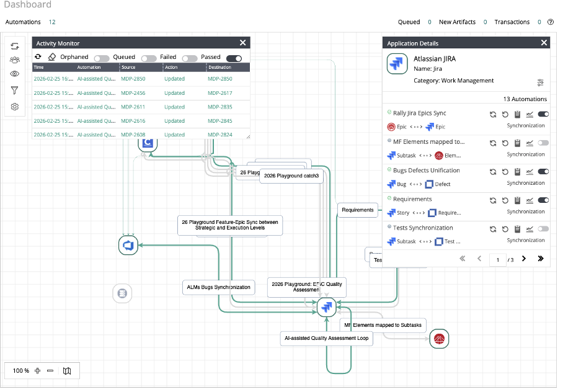The image size is (563, 392).
Task: Run sync for Rally Jira Epics Sync
Action: (x=494, y=115)
